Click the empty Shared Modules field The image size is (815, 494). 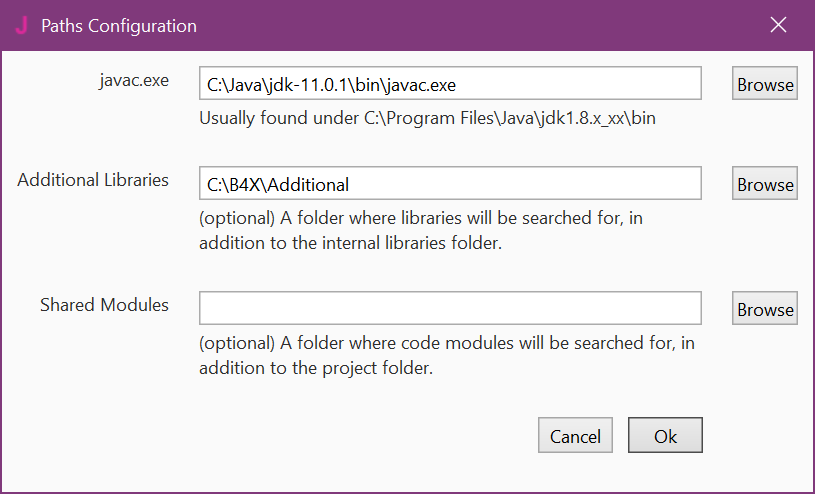coord(449,308)
